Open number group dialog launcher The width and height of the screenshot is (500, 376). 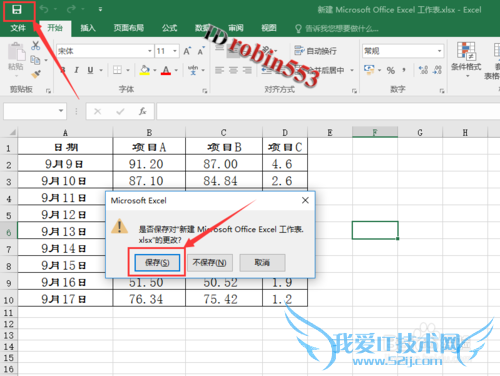pos(442,90)
